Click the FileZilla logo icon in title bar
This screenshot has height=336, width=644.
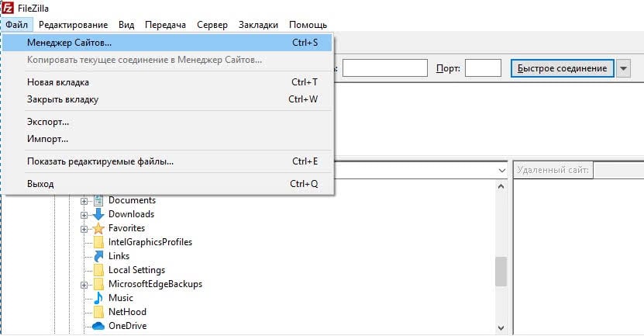pos(8,8)
